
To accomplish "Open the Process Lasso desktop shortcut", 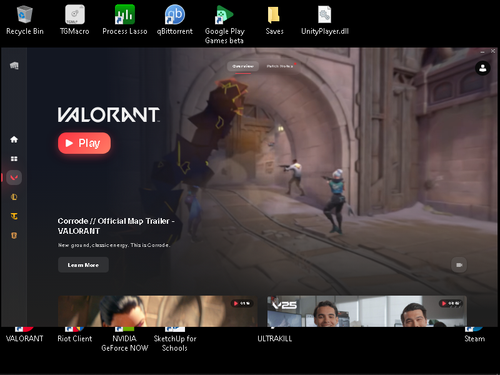I will (x=125, y=20).
